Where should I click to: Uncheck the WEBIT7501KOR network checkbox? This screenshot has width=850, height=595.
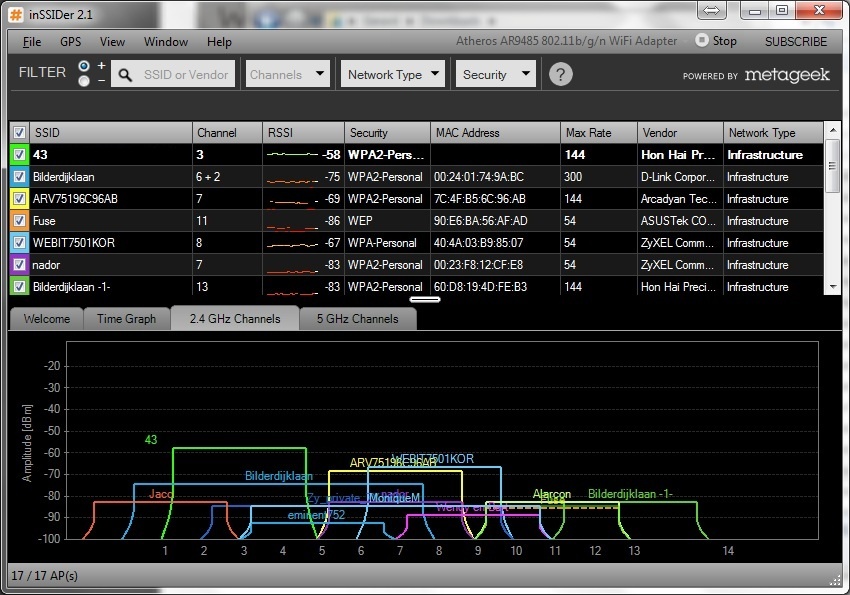19,243
